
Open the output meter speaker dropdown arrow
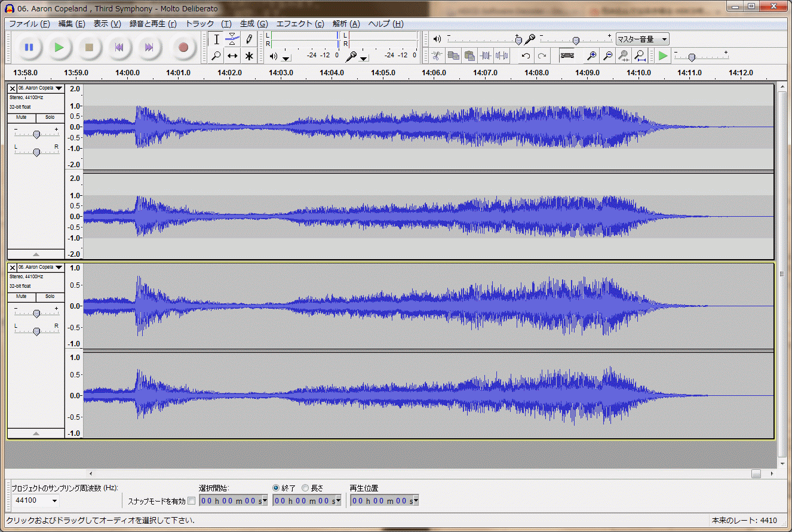click(x=286, y=58)
